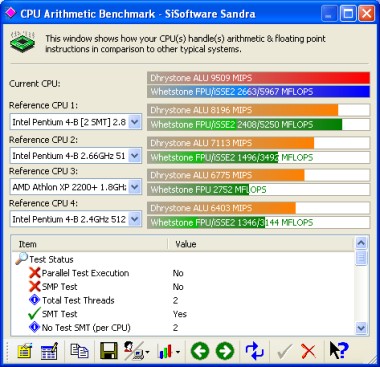The height and width of the screenshot is (367, 380).
Task: Click the Whetstone 2408/5250 MFLOPS bar
Action: (258, 125)
